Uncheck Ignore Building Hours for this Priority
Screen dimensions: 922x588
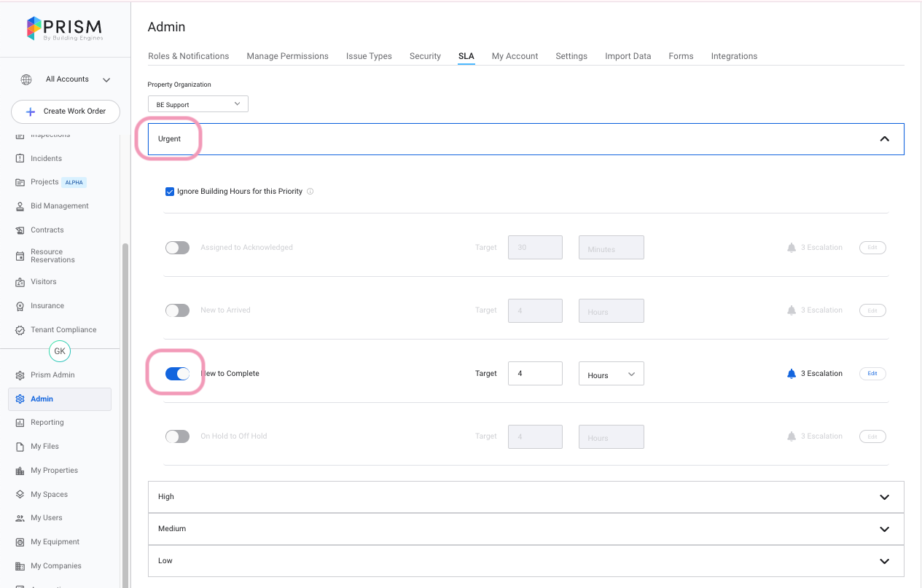(x=170, y=192)
